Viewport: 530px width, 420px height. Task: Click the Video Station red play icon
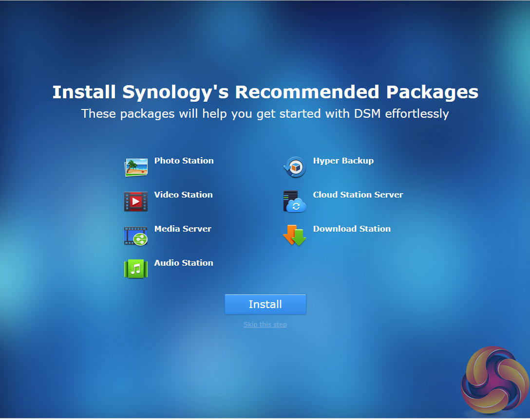point(136,201)
